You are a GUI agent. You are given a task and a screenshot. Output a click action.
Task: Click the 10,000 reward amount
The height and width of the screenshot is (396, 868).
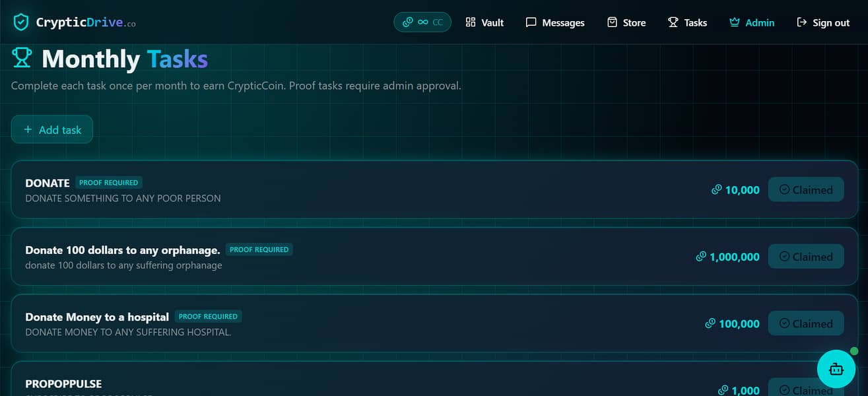[743, 190]
